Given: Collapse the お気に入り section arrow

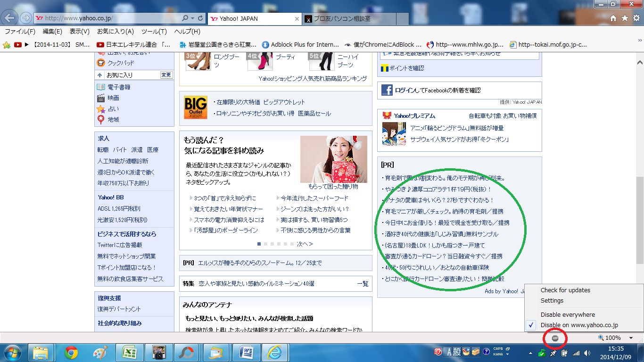Looking at the screenshot, I should point(99,75).
